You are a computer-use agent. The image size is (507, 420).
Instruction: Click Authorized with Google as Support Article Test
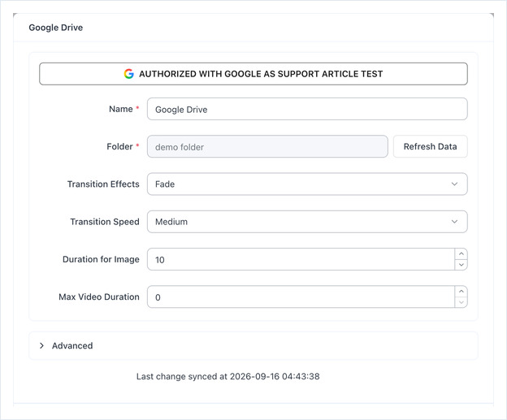click(x=253, y=74)
